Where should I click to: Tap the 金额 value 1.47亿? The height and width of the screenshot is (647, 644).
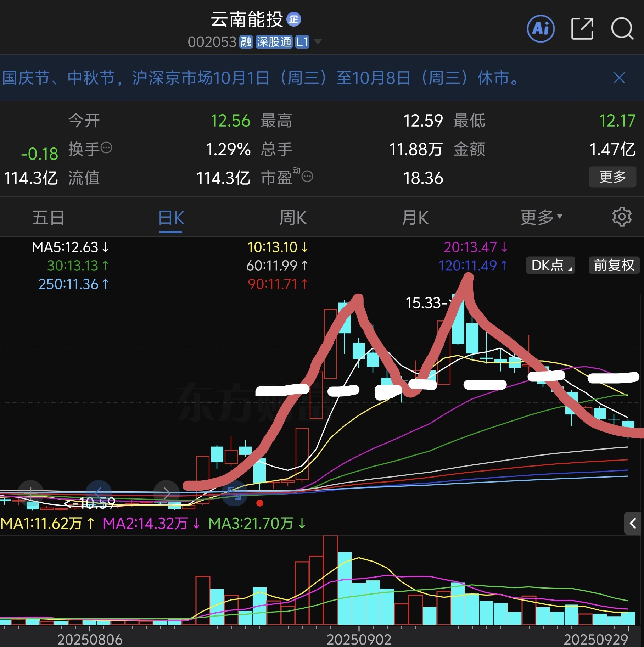(x=612, y=149)
